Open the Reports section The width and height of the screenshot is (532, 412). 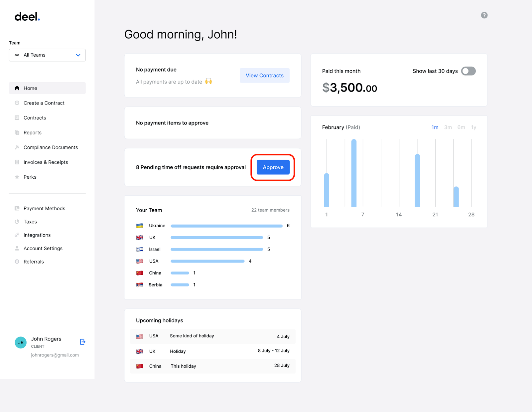click(x=32, y=132)
